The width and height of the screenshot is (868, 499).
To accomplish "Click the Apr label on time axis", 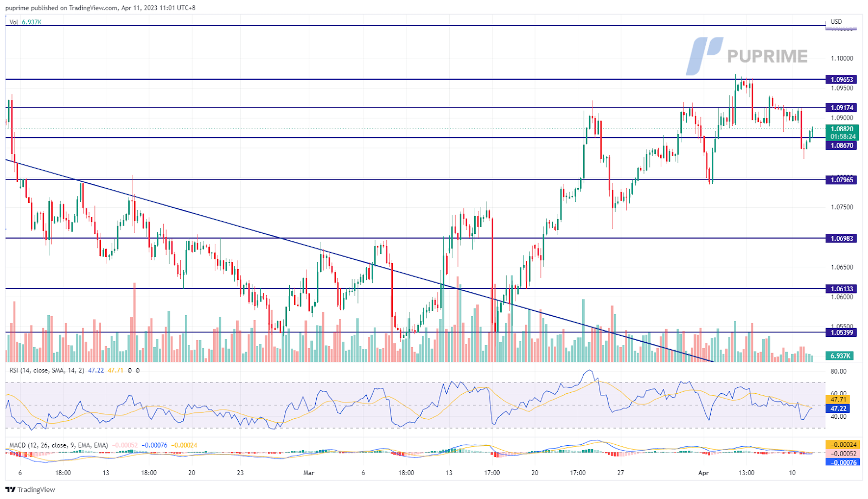I will (x=704, y=473).
